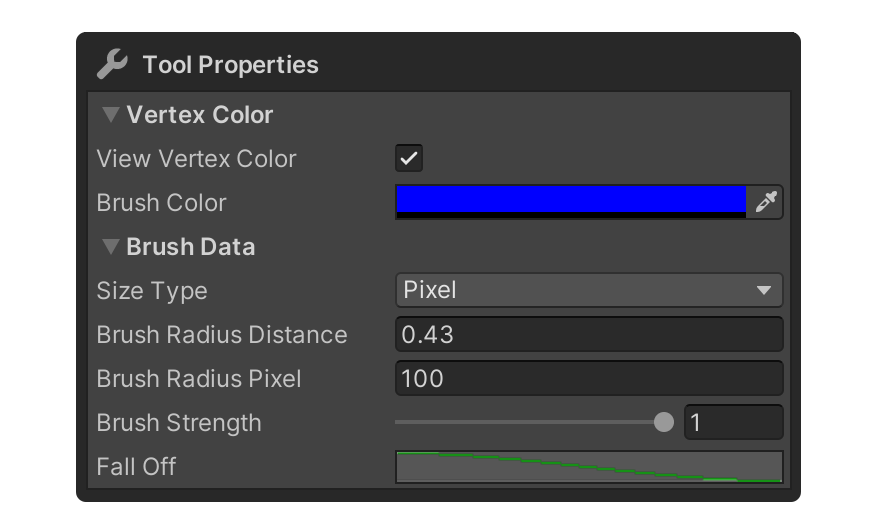878x528 pixels.
Task: Select the Vertex Color section header label
Action: [x=199, y=115]
